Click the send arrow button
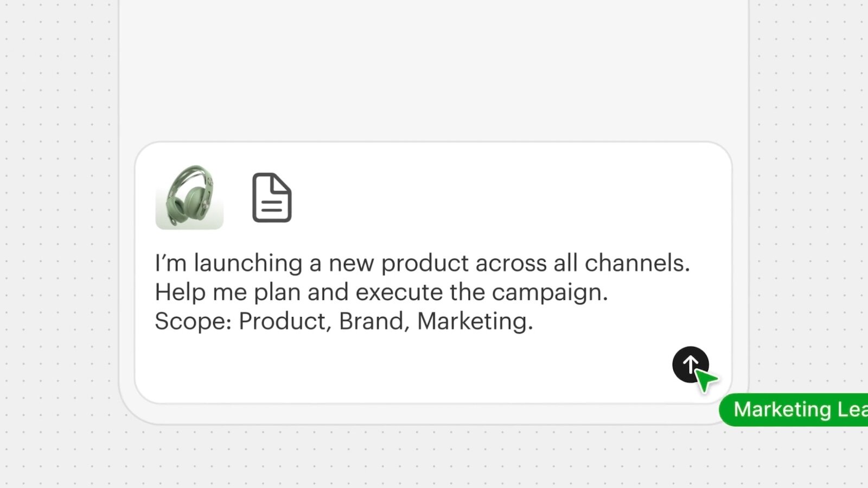Screen dimensions: 868x488 tap(689, 364)
